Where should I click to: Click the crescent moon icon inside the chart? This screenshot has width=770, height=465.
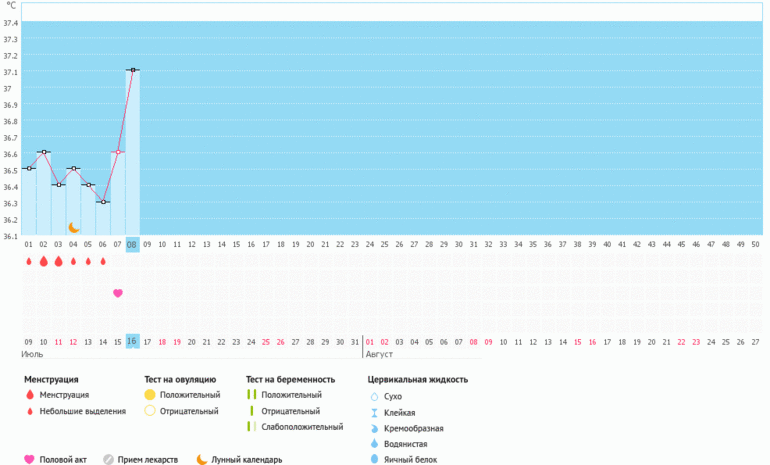(x=73, y=228)
